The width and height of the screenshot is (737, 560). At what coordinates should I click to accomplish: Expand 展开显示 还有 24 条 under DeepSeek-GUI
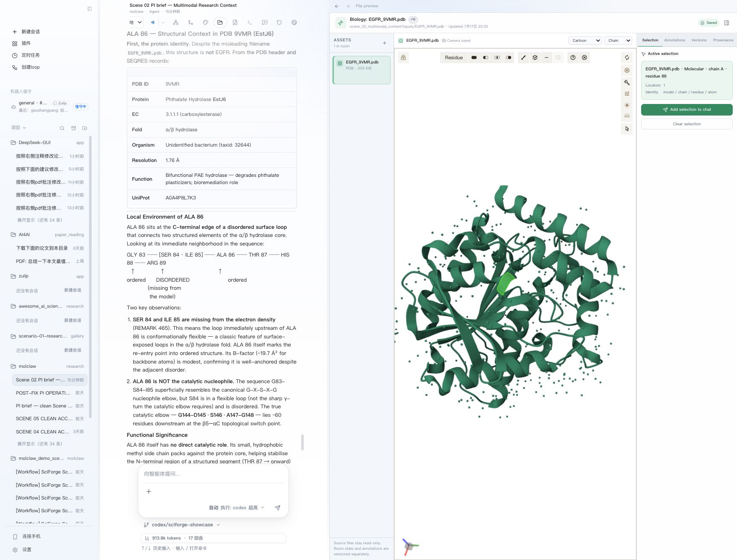tap(40, 220)
